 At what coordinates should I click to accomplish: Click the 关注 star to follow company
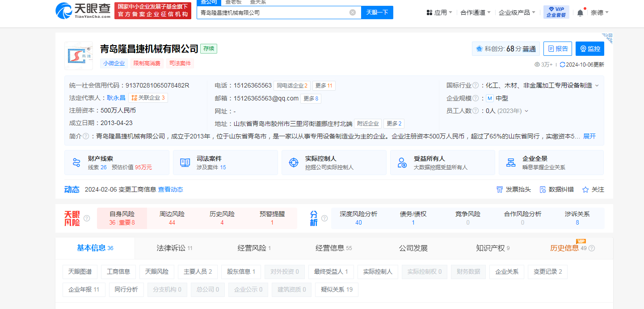(x=585, y=190)
